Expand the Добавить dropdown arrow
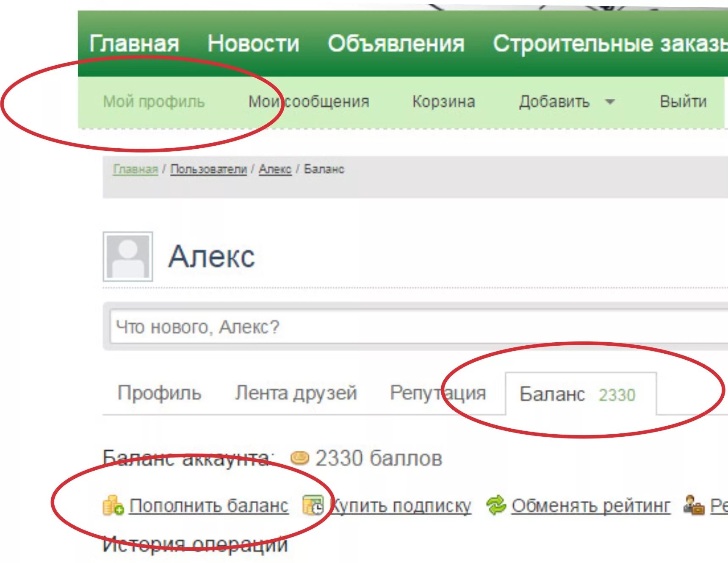728x563 pixels. (610, 102)
